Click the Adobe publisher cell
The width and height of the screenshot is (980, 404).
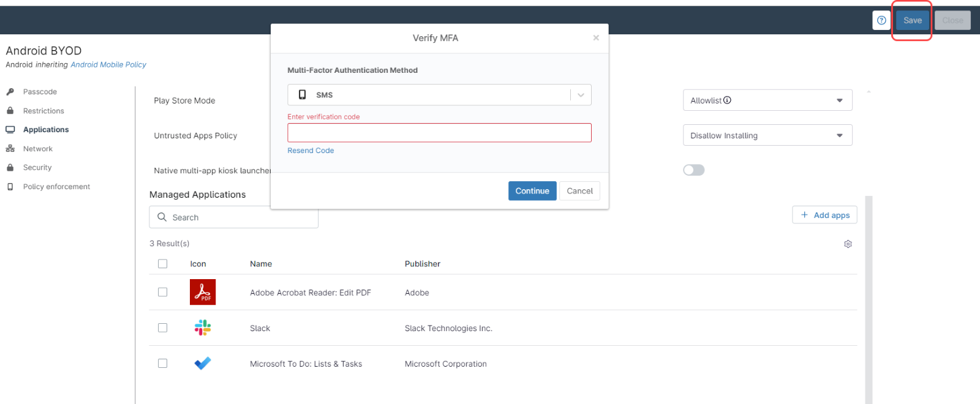pos(417,293)
